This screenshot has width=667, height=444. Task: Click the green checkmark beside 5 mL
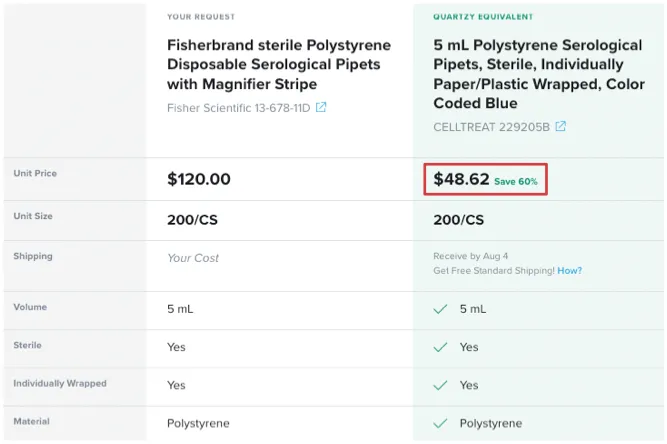point(440,309)
